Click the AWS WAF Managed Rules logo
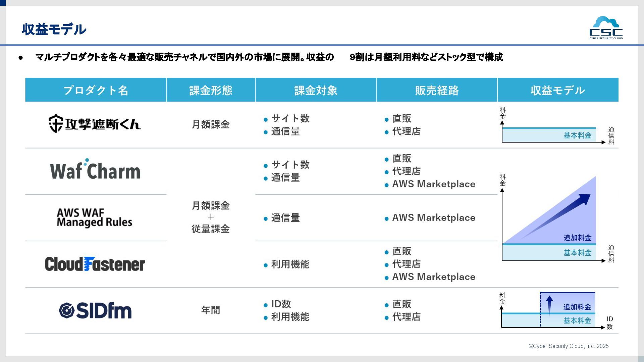This screenshot has width=644, height=362. click(94, 218)
